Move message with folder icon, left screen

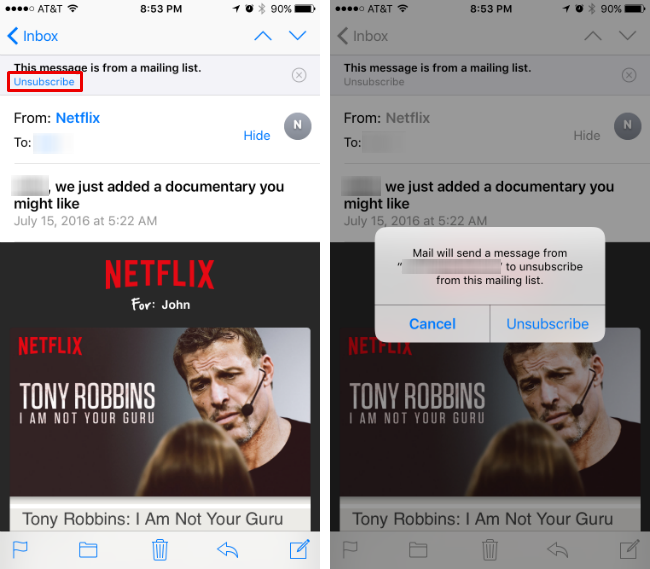(88, 550)
